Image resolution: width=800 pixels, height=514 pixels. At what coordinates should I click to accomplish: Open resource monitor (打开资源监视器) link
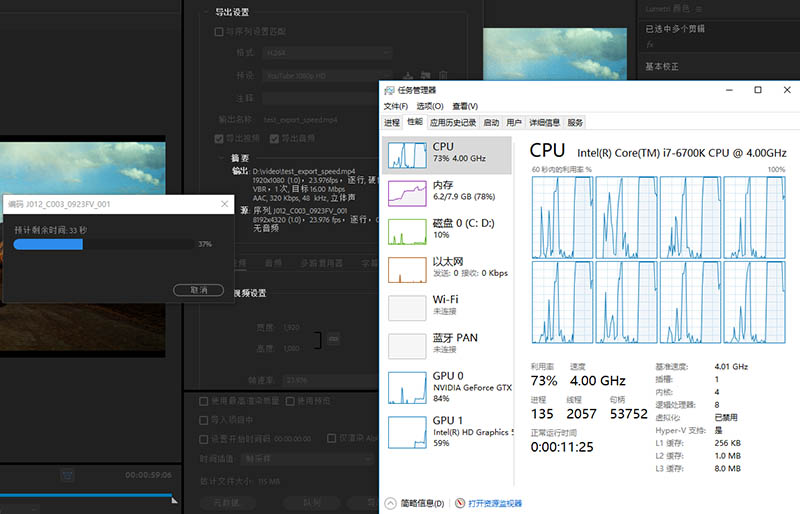(x=495, y=503)
